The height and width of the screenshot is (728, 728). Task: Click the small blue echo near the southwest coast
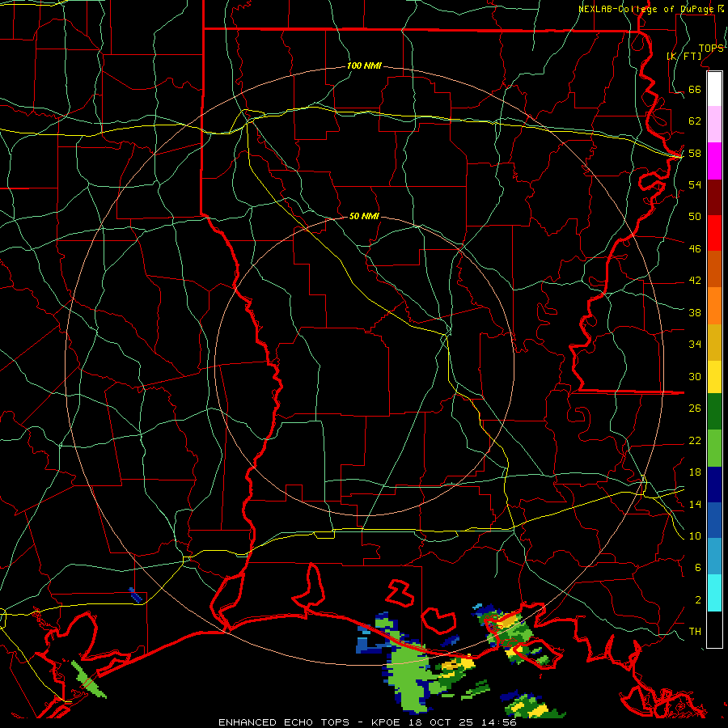(x=135, y=595)
